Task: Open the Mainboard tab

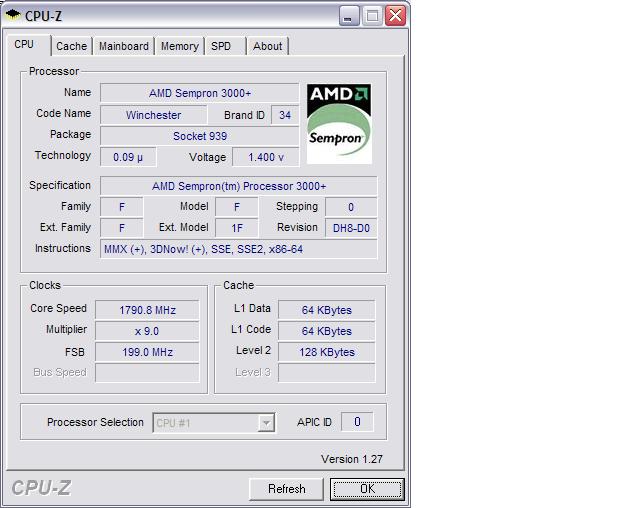Action: click(x=124, y=46)
